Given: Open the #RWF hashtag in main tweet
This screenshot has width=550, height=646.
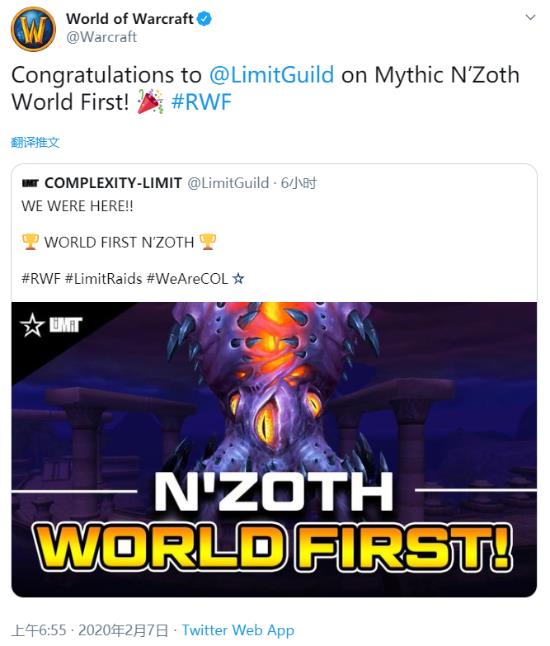Looking at the screenshot, I should [201, 102].
